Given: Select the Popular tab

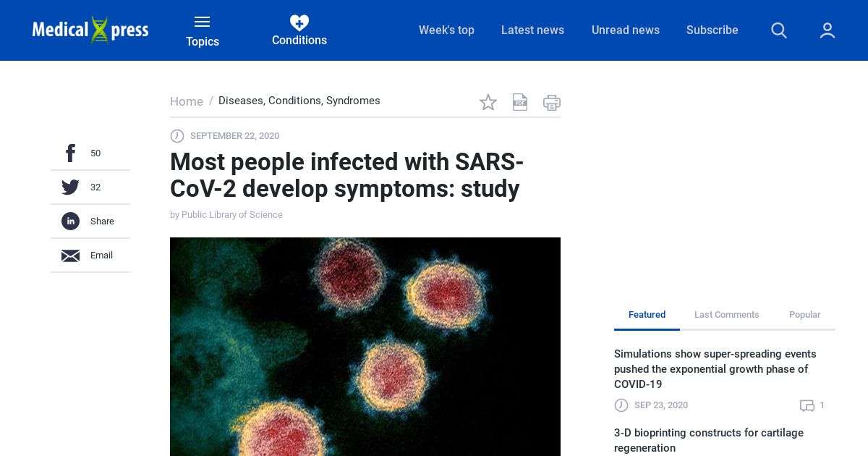Looking at the screenshot, I should [x=805, y=315].
